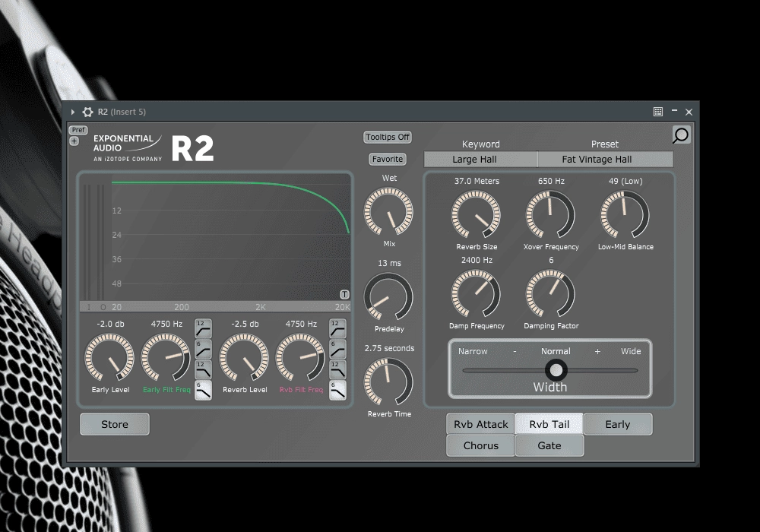Select Reverb 12 dB low-pass filter
The width and height of the screenshot is (760, 532).
[337, 369]
